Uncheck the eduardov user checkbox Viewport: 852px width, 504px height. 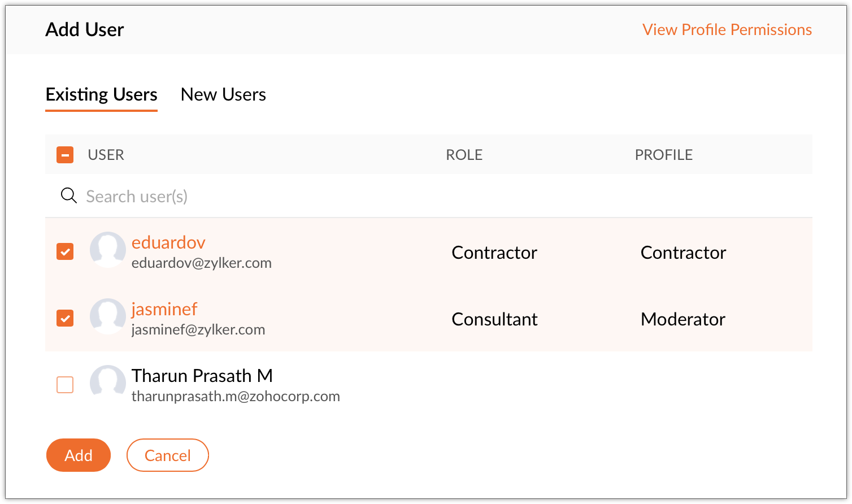click(65, 251)
